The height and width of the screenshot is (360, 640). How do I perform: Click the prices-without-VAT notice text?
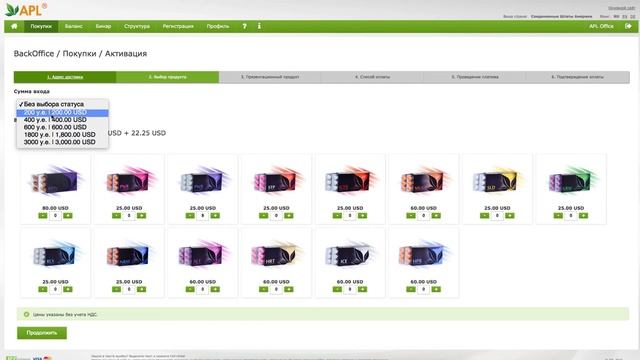pos(65,315)
